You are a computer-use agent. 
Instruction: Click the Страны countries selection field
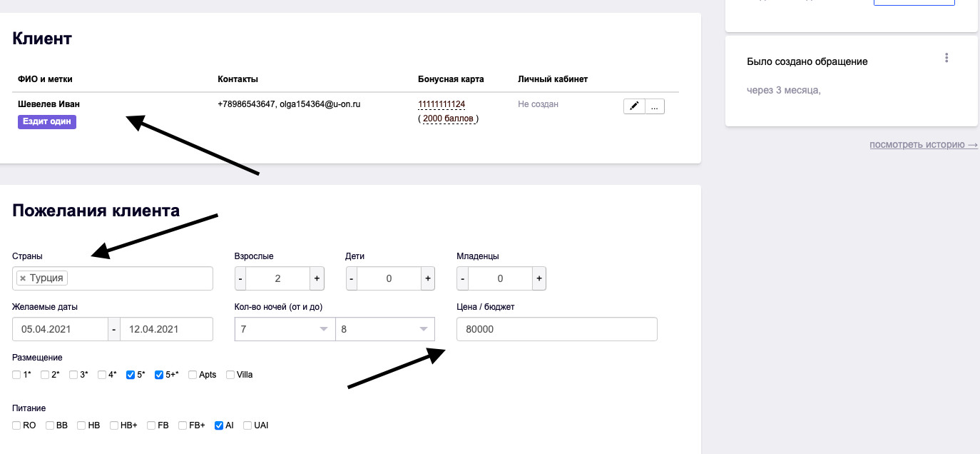pos(139,278)
